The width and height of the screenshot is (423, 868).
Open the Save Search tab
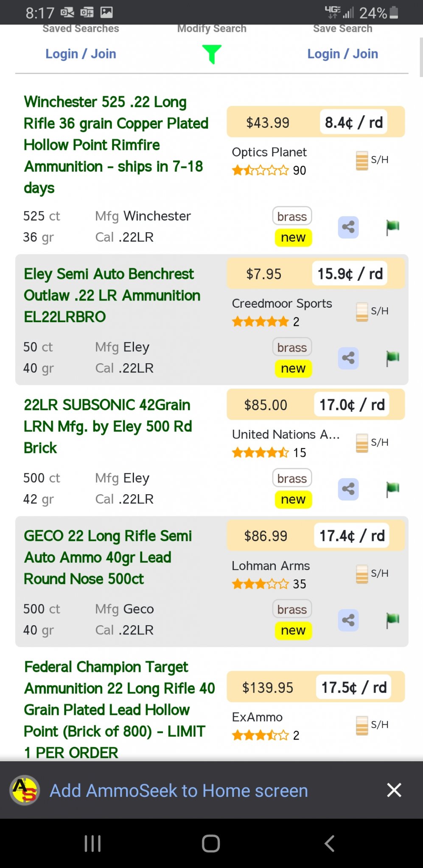pos(343,28)
